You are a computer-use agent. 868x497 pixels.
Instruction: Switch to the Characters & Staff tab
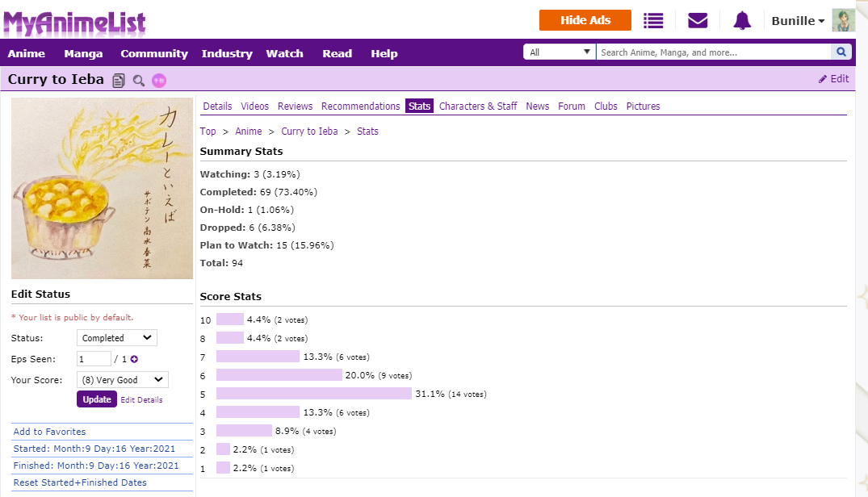pyautogui.click(x=478, y=106)
